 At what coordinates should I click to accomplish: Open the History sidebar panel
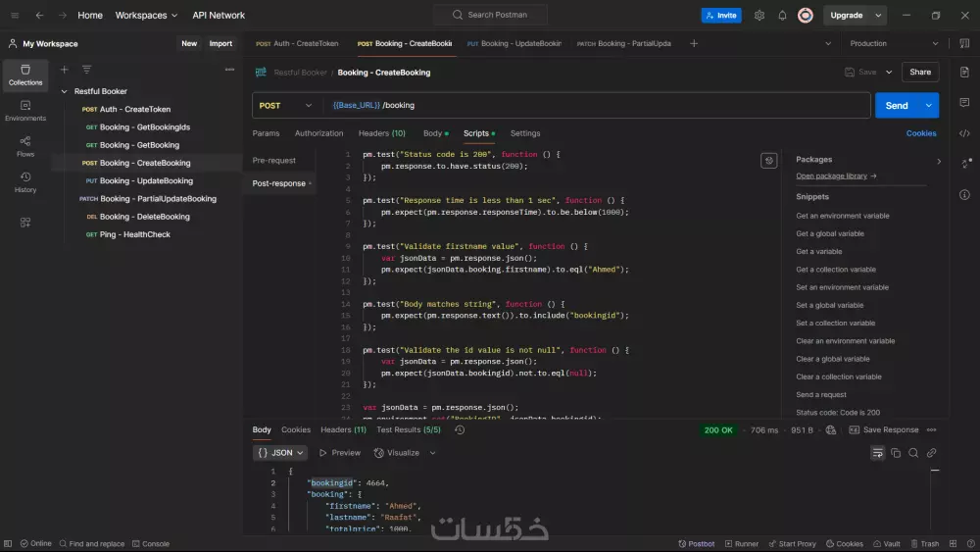click(x=25, y=181)
